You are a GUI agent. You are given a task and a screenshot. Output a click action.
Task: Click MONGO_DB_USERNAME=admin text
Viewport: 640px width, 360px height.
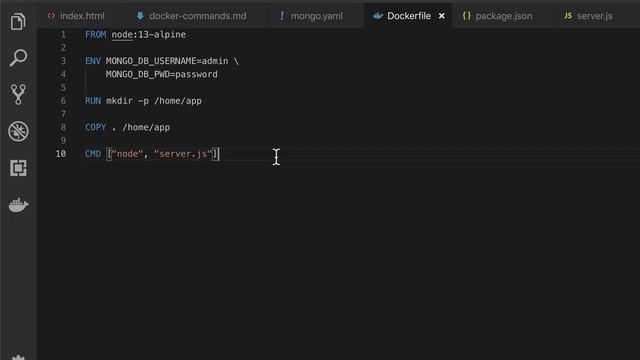click(x=167, y=61)
